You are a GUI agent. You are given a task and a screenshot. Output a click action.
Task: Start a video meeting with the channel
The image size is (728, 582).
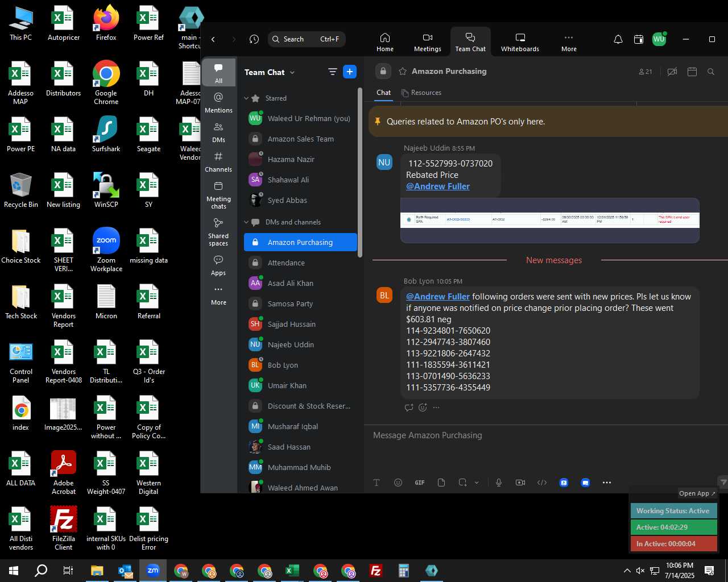[672, 72]
